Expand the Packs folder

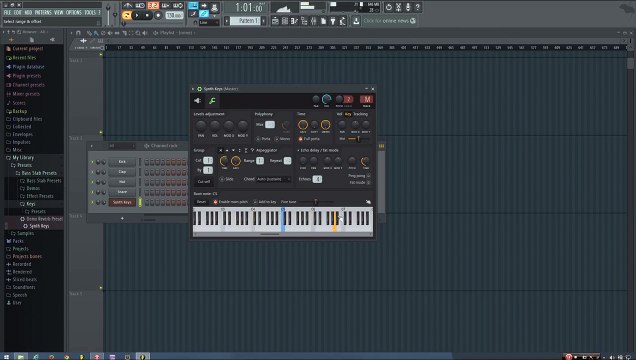coord(18,241)
